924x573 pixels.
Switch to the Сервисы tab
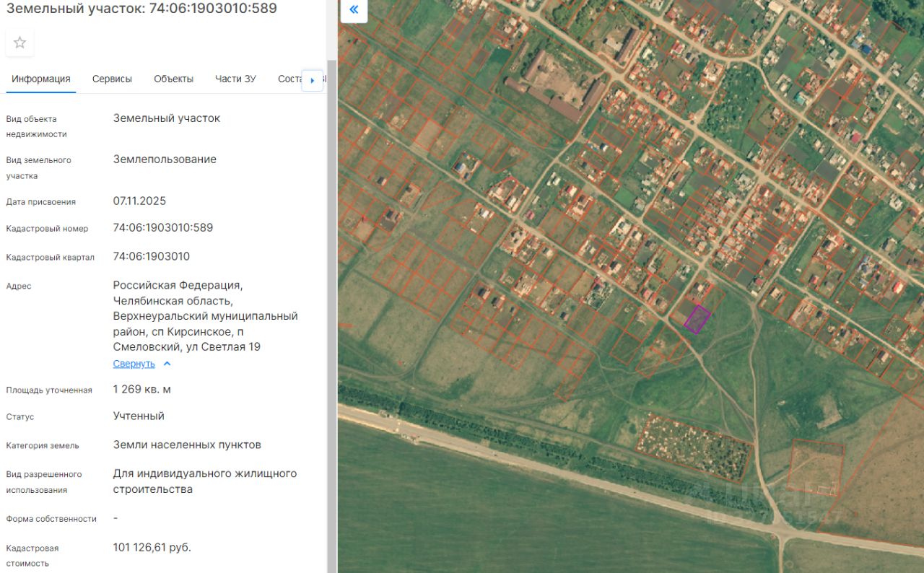pyautogui.click(x=112, y=79)
